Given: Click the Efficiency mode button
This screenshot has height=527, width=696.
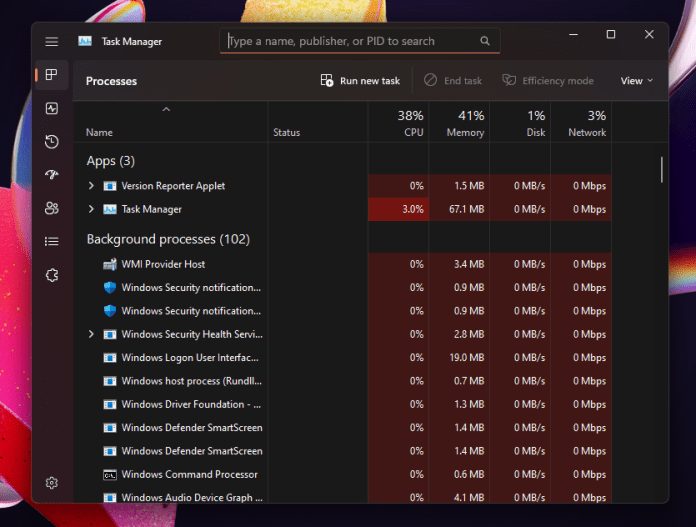Looking at the screenshot, I should click(x=548, y=80).
